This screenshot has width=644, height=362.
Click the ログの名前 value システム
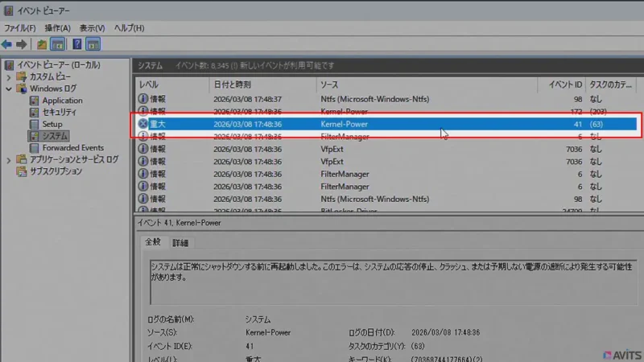click(258, 319)
